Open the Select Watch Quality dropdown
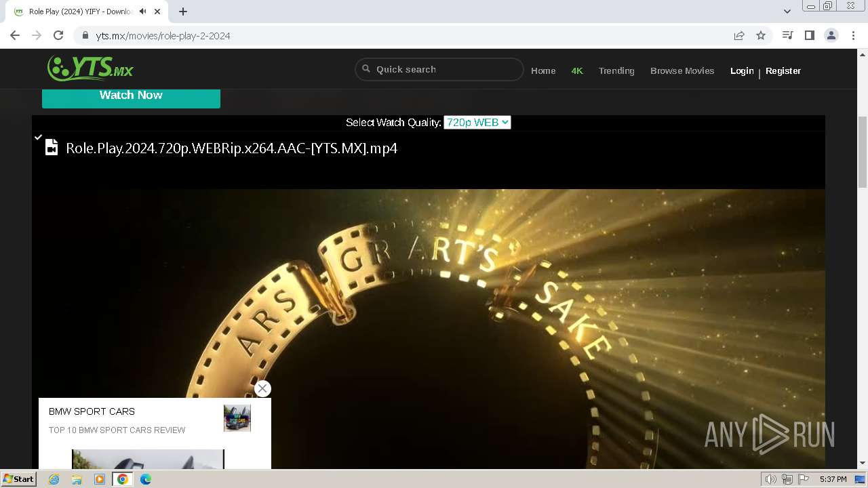The width and height of the screenshot is (868, 488). pos(477,122)
